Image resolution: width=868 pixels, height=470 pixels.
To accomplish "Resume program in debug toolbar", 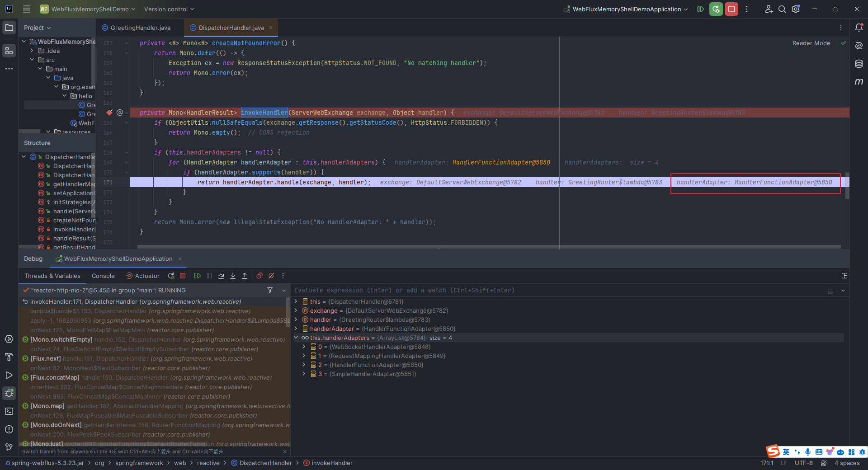I will (198, 276).
